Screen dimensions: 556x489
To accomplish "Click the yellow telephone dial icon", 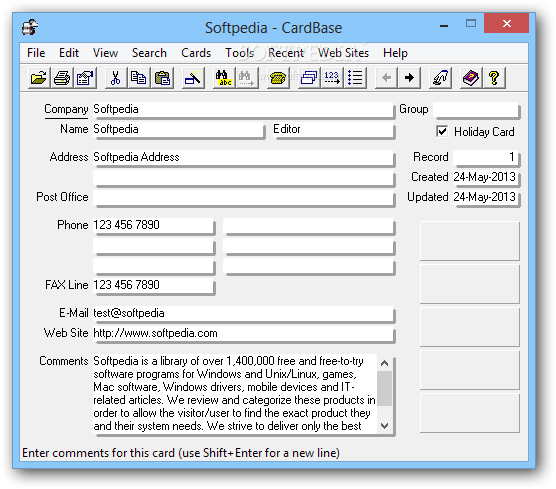I will coord(278,77).
